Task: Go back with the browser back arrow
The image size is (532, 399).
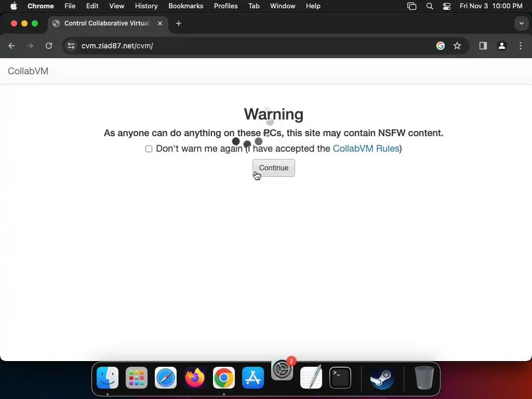Action: click(11, 46)
